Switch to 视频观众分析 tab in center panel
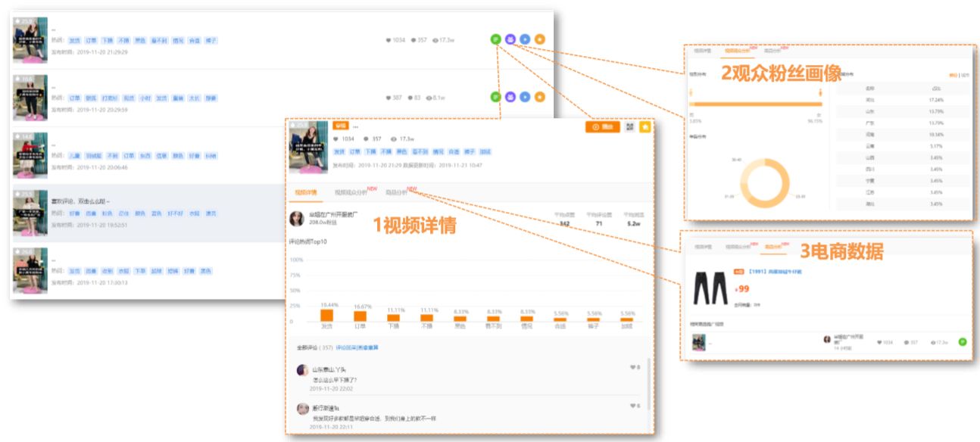Viewport: 980px width, 442px height. click(352, 192)
